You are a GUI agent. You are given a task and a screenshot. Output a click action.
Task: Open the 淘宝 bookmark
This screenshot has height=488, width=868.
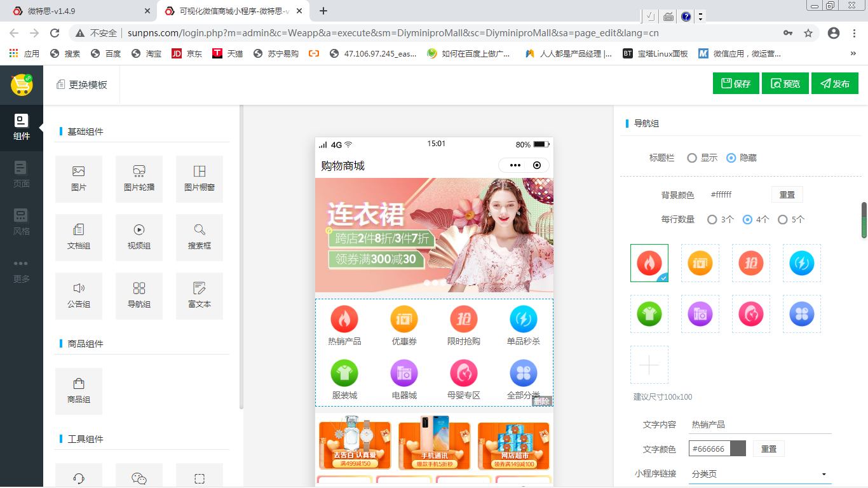pos(147,54)
